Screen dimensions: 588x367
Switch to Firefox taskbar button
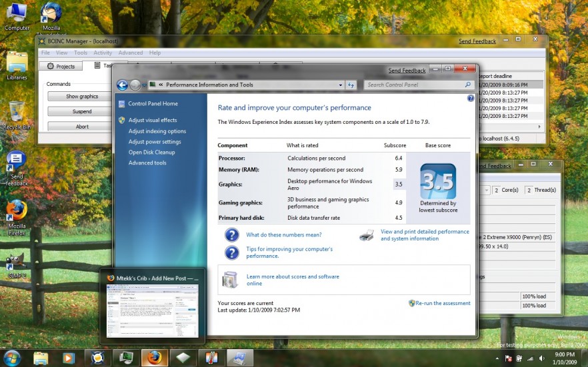click(x=154, y=358)
